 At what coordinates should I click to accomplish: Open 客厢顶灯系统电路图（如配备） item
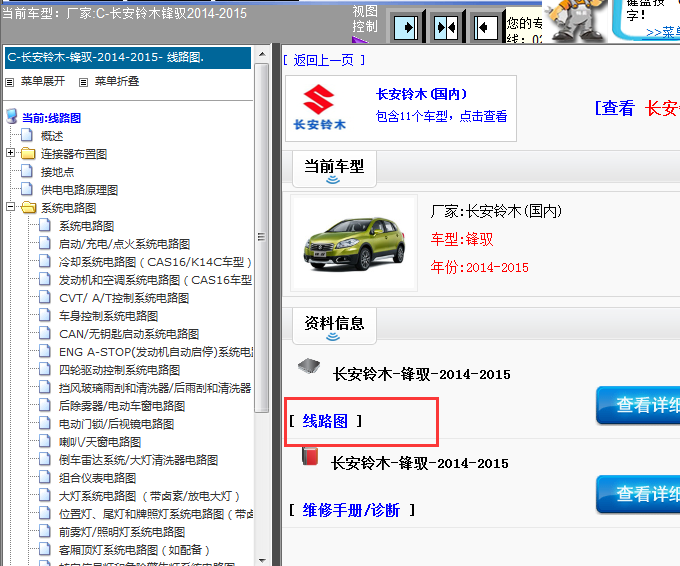coord(134,550)
